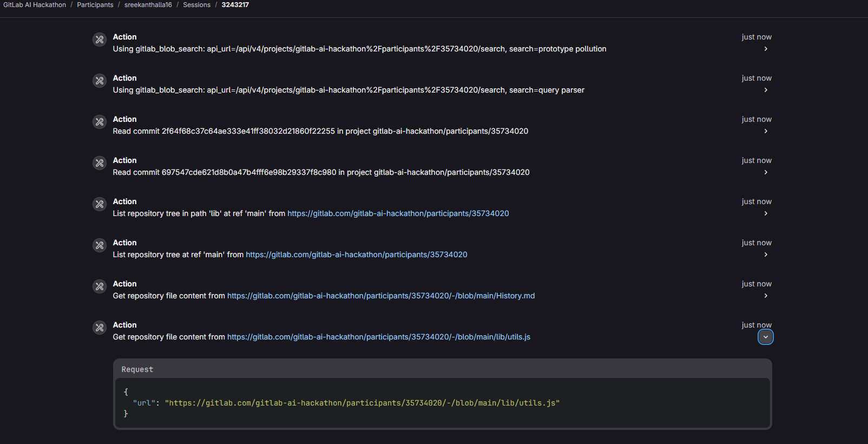Click tool icon beside History.md file content action
Image resolution: width=868 pixels, height=444 pixels.
tap(100, 286)
